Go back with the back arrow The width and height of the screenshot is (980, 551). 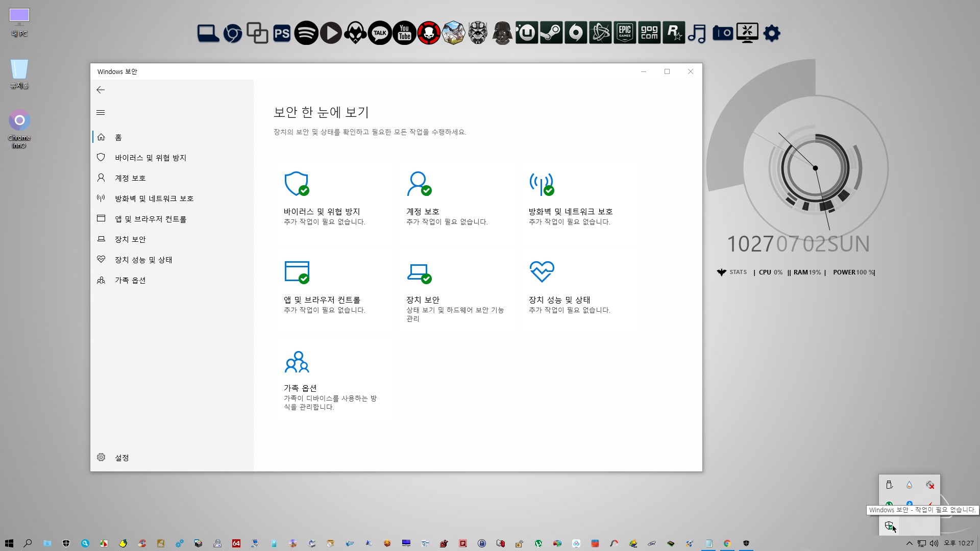click(x=101, y=90)
